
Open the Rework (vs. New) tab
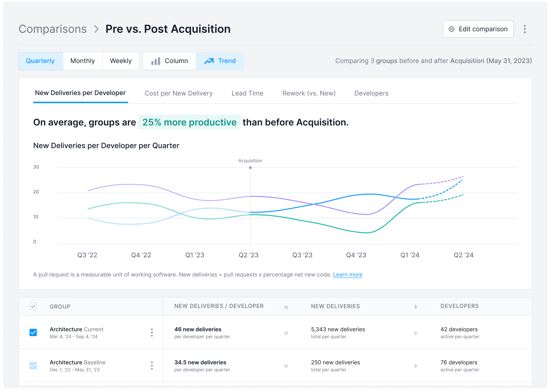pos(309,93)
